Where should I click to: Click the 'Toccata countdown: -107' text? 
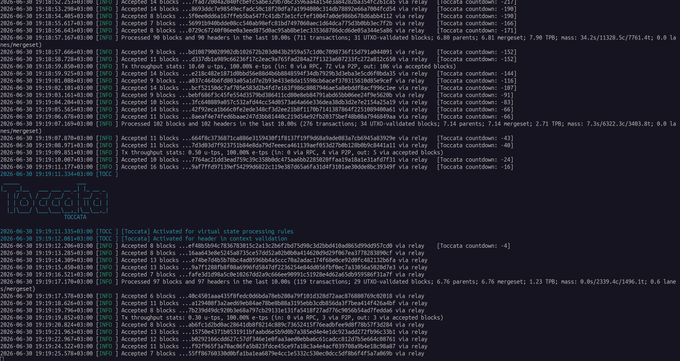[x=477, y=88]
